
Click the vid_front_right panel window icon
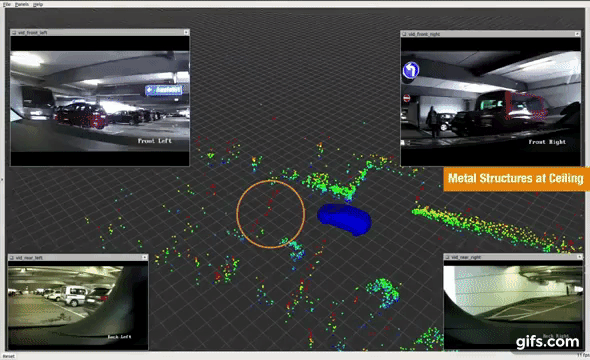click(404, 34)
